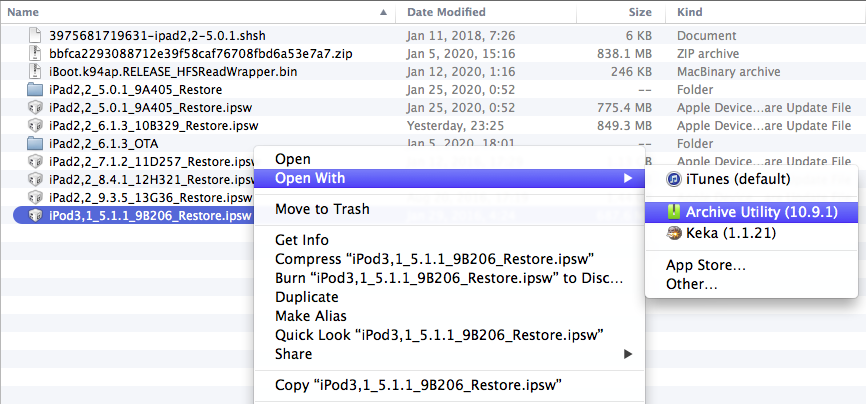Select Get Info in context menu

click(302, 240)
